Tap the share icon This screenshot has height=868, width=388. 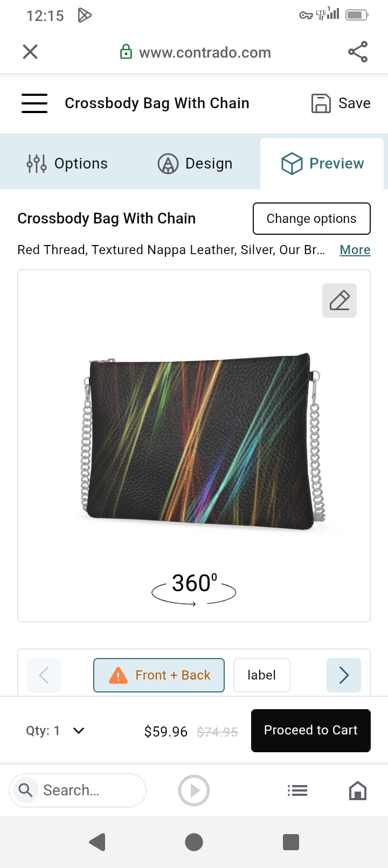(358, 52)
